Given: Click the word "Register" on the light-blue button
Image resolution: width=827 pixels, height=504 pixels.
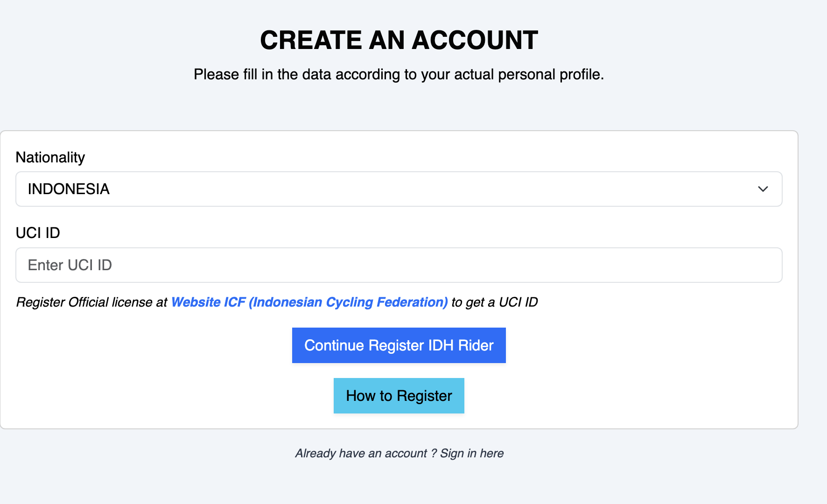Looking at the screenshot, I should point(424,396).
